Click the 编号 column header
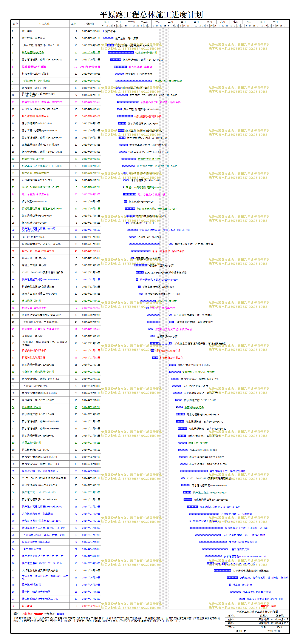 pos(15,24)
